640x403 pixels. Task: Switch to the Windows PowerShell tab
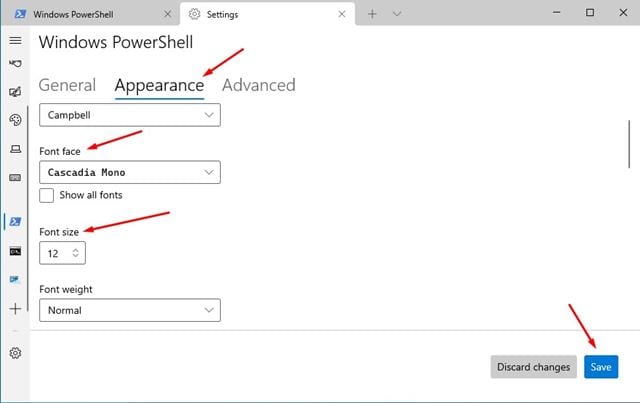tap(90, 14)
